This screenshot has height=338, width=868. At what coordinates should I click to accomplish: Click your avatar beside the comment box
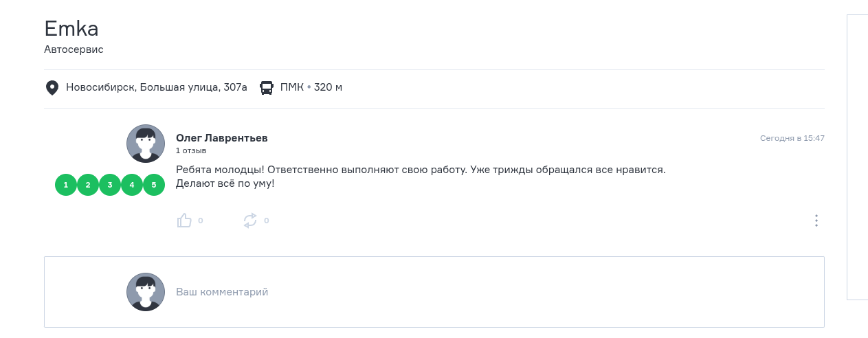[x=146, y=292]
